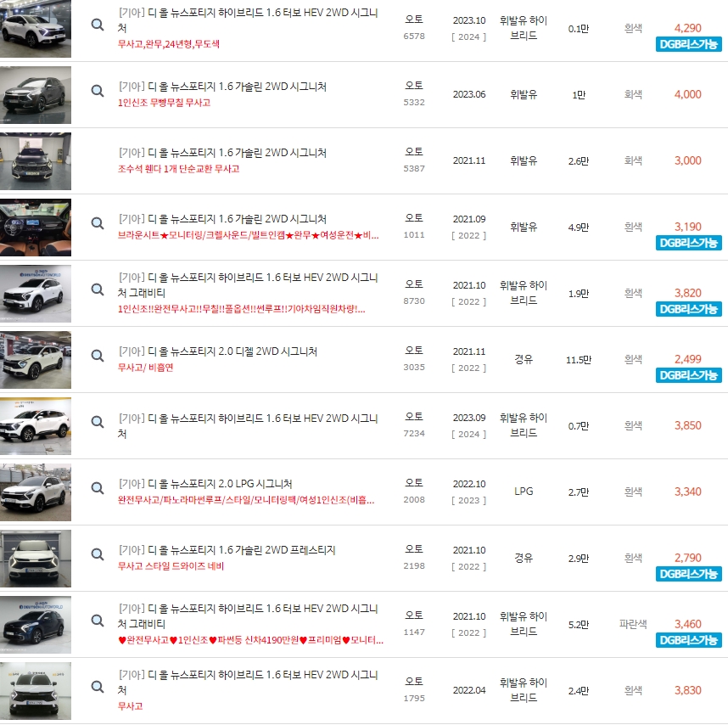Open interior photo thumbnail of 3,190 listing

click(x=36, y=228)
